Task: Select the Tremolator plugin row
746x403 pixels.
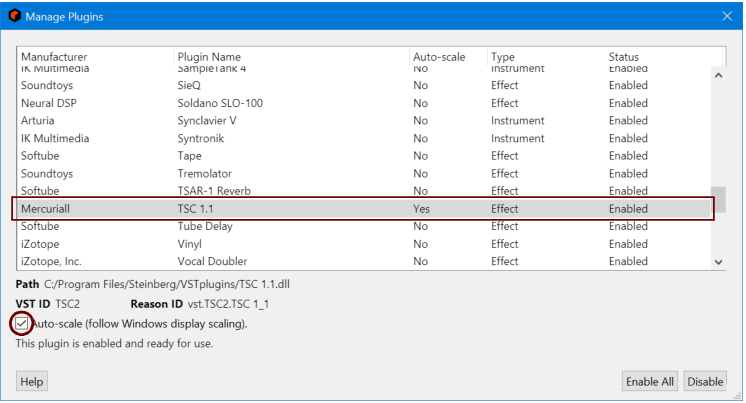Action: point(364,174)
